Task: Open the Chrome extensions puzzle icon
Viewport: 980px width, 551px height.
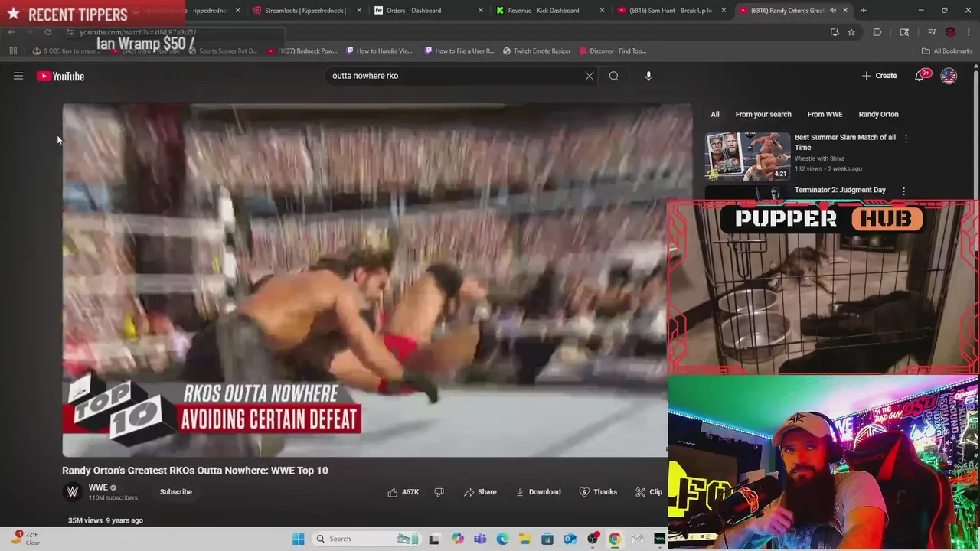Action: (877, 32)
